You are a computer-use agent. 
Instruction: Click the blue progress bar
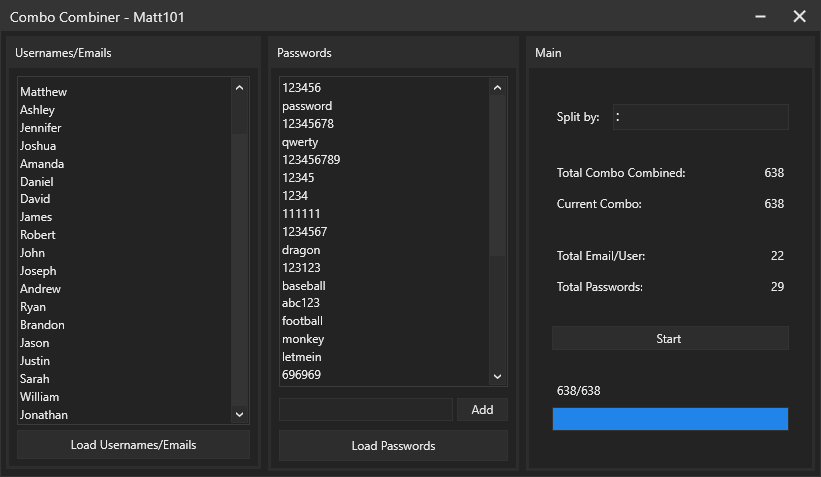669,419
